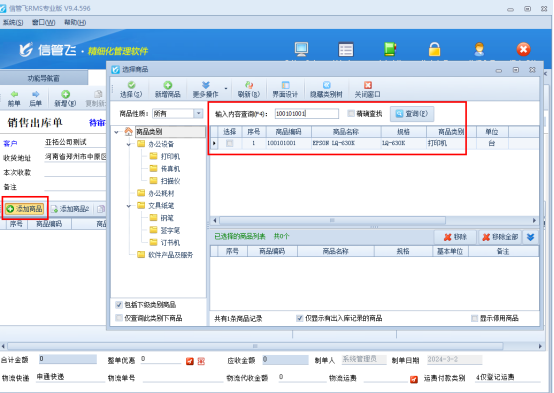Enable the 显示停用商品 checkbox
Viewport: 554px width, 393px height.
(475, 318)
